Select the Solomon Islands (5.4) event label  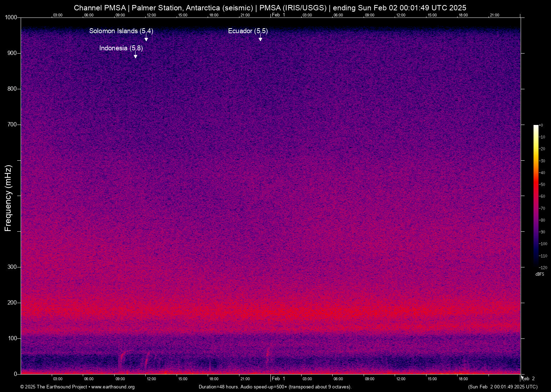click(x=121, y=31)
